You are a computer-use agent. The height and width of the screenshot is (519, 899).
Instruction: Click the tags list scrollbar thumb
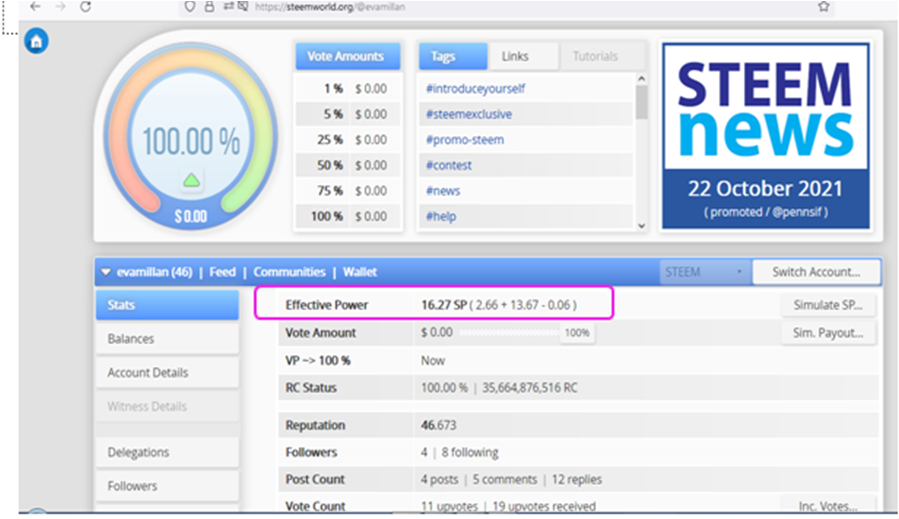[x=642, y=102]
